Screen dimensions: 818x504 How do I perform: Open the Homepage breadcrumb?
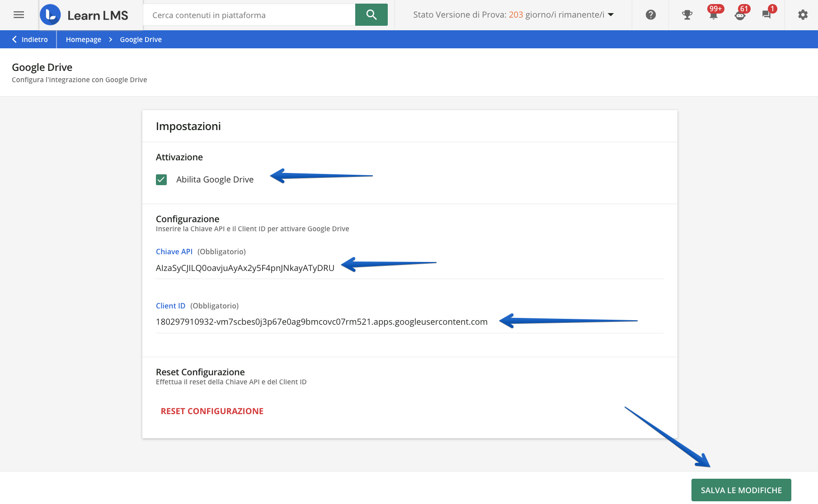click(x=84, y=39)
